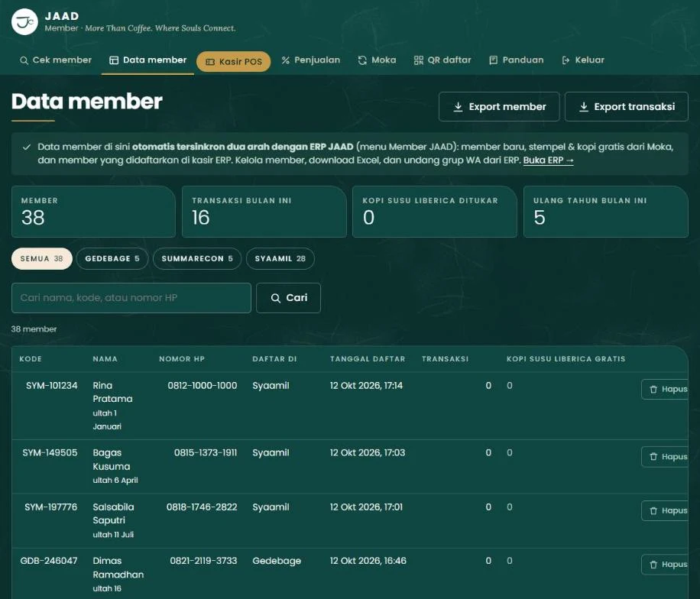Click TRANSAKSI BULAN INI stat card
This screenshot has height=599, width=700.
coord(264,212)
